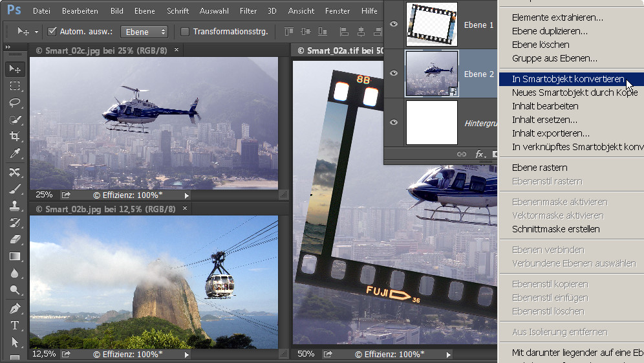This screenshot has width=644, height=363.
Task: Open the Bild menu
Action: (x=116, y=11)
